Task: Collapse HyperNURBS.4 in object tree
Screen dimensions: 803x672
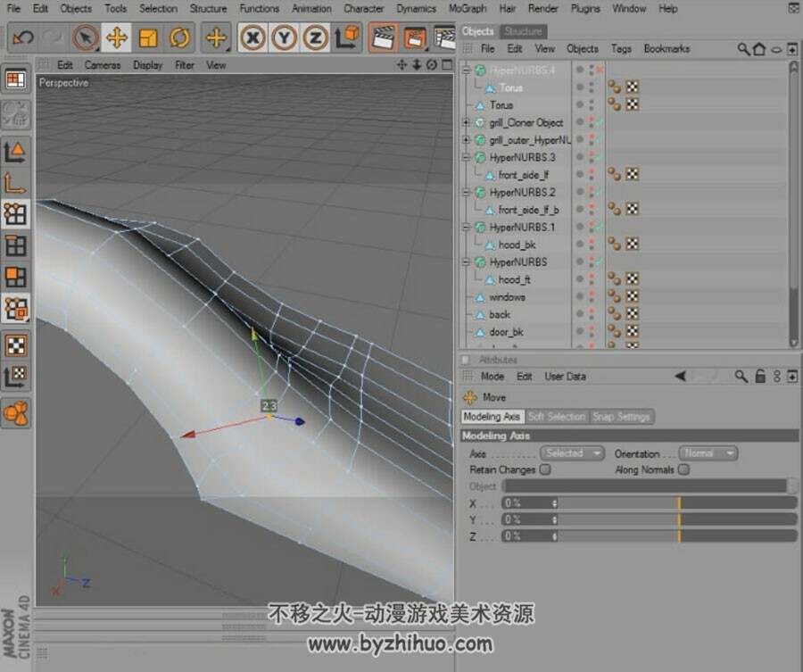Action: (x=466, y=71)
